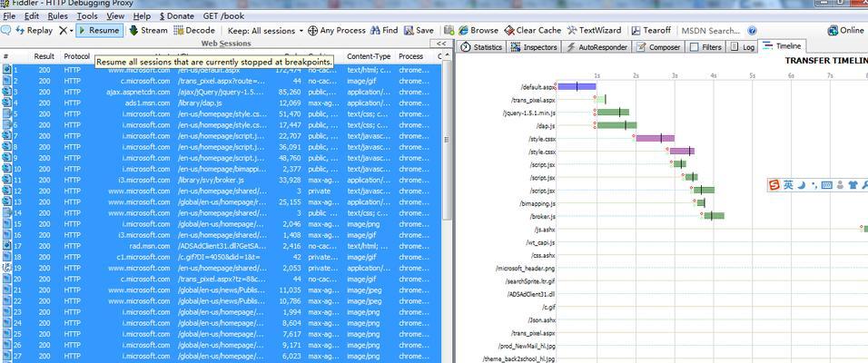Select the ads1.msn.com session row
The height and width of the screenshot is (363, 868).
point(222,103)
